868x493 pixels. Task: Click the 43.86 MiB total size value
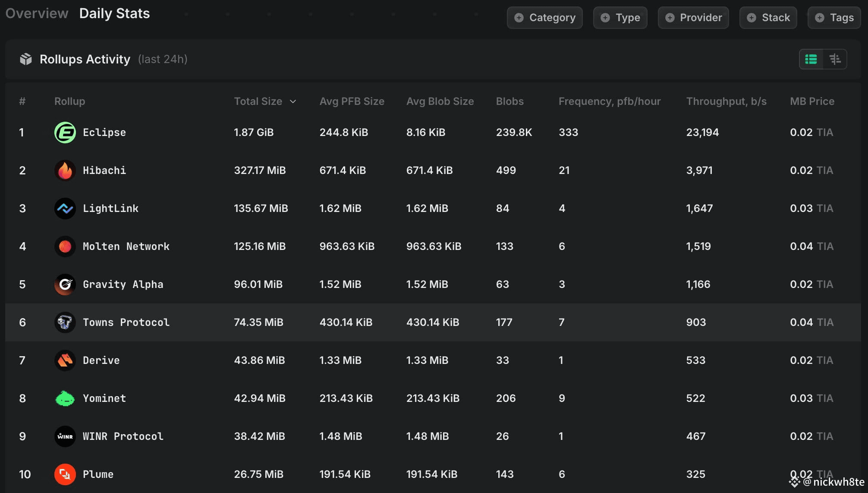tap(259, 360)
